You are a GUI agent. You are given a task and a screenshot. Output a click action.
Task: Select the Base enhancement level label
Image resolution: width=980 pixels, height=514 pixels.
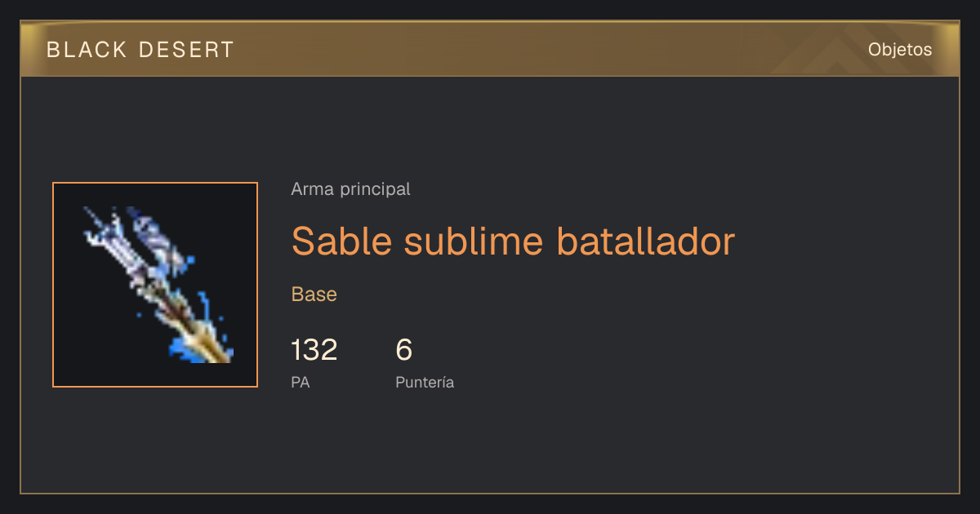[x=314, y=295]
